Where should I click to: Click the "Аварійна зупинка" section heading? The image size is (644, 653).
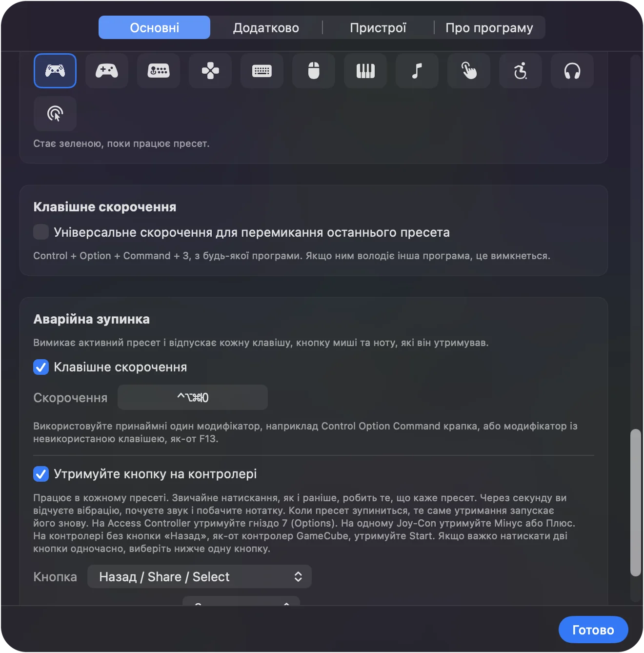click(92, 319)
